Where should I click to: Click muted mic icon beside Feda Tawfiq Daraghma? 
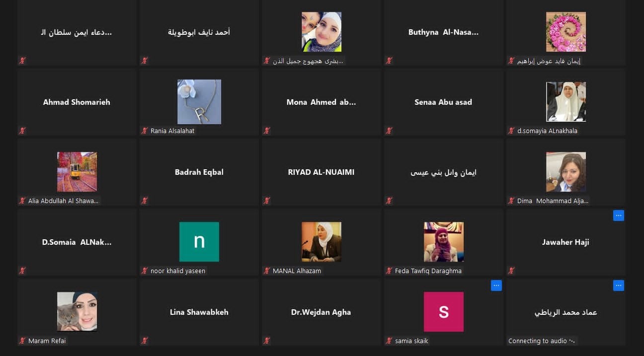389,271
